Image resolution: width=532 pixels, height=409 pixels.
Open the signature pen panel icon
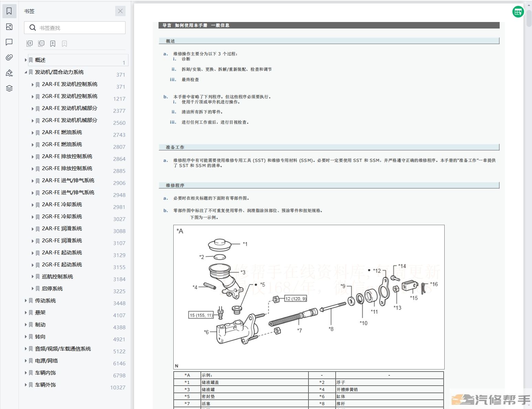(x=9, y=73)
